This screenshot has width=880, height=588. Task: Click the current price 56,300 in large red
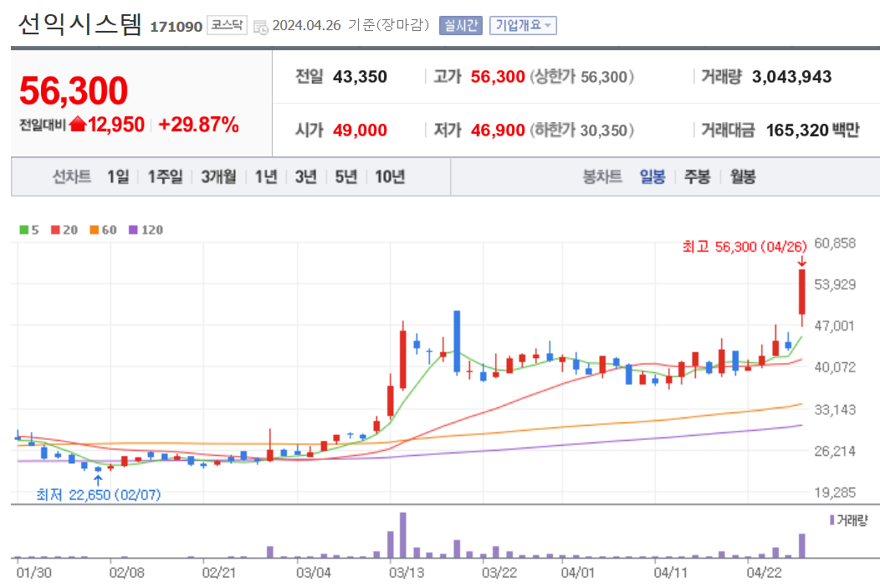pos(74,90)
